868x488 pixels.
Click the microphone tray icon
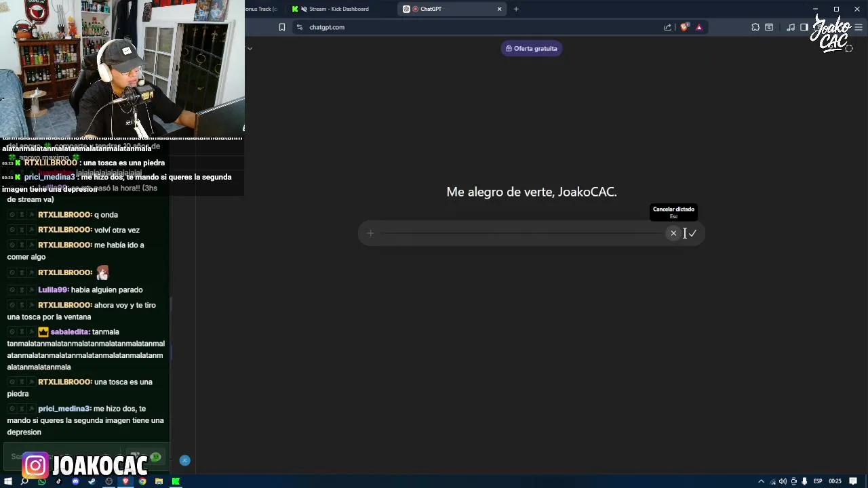[804, 481]
